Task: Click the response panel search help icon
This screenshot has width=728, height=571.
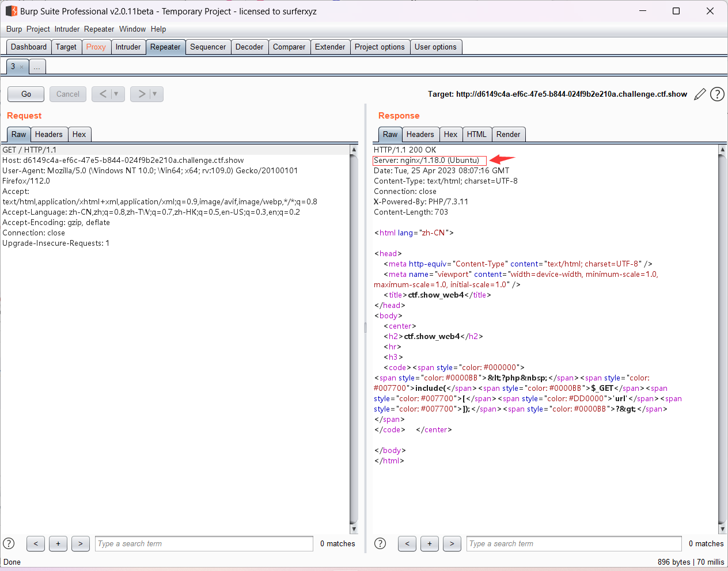Action: tap(380, 543)
